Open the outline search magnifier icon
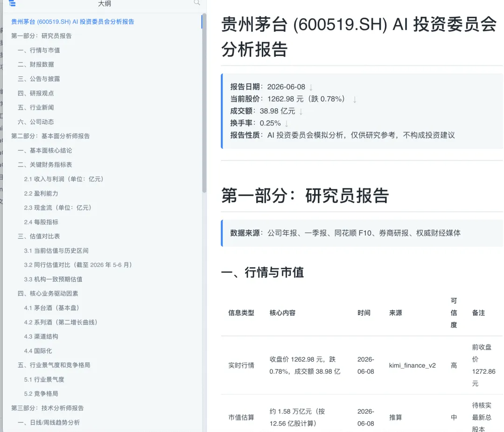This screenshot has height=432, width=504. [x=197, y=3]
